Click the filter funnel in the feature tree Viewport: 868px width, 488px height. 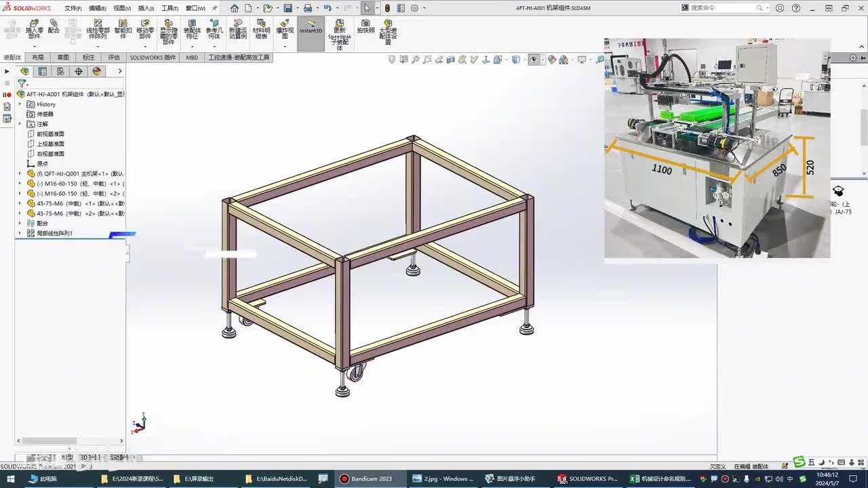[22, 84]
